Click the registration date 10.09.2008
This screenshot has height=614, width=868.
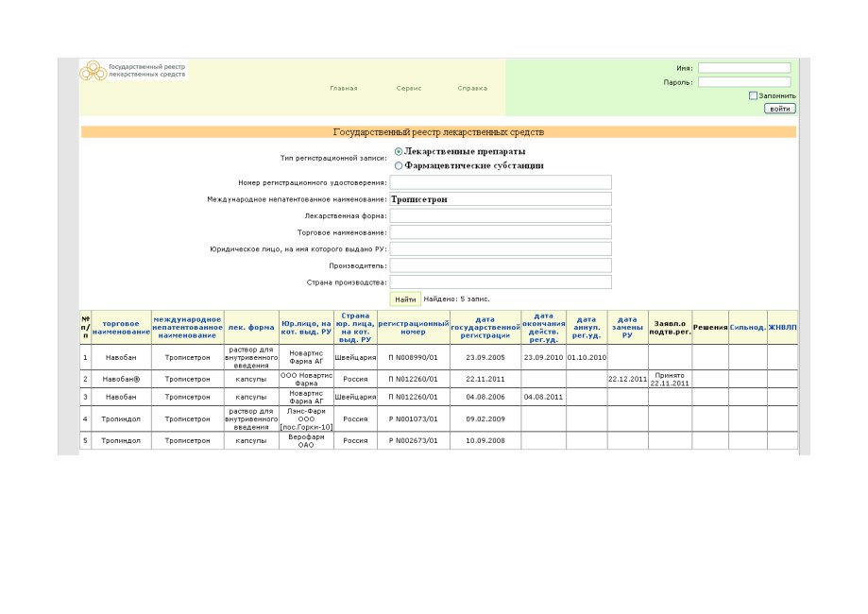tap(485, 441)
